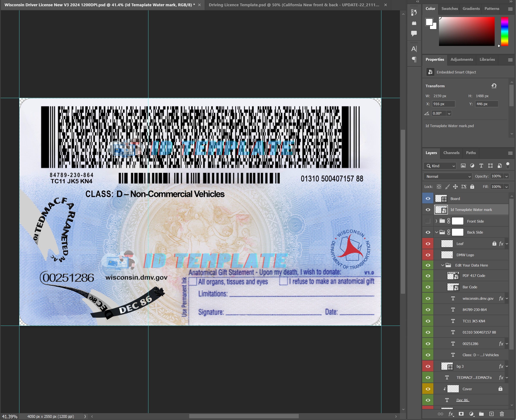Viewport: 516px width, 420px height.
Task: Open the History panel icon
Action: [x=414, y=12]
